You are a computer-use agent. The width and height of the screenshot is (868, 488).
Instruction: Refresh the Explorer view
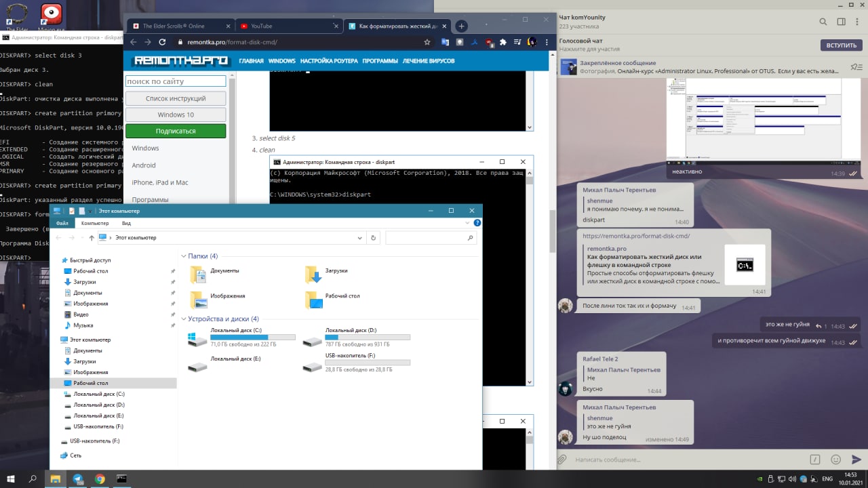point(373,238)
